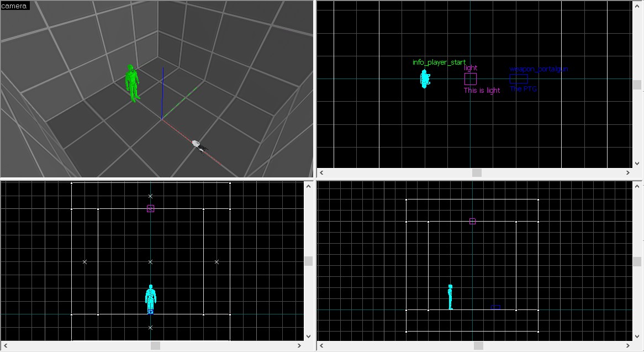Select cyan side-view player in bottom-right viewport

point(450,297)
